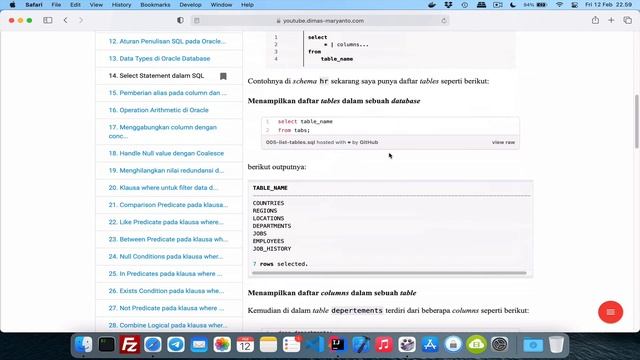The width and height of the screenshot is (640, 360).
Task: Click the output block horizontal scrollbar
Action: [x=389, y=273]
